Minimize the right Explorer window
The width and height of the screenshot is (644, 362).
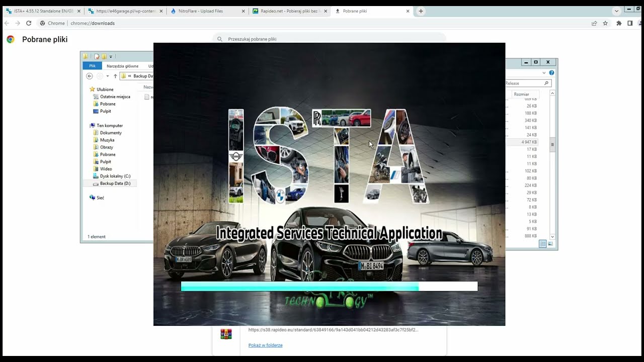526,62
